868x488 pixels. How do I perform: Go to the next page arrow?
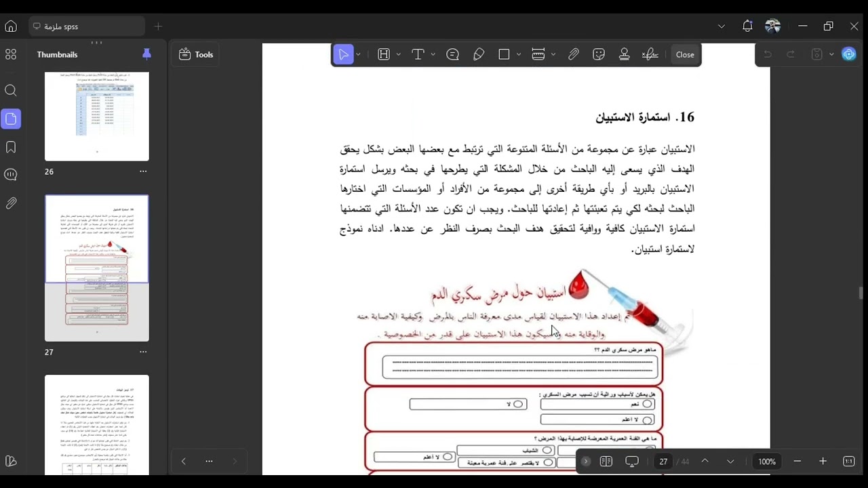[730, 462]
